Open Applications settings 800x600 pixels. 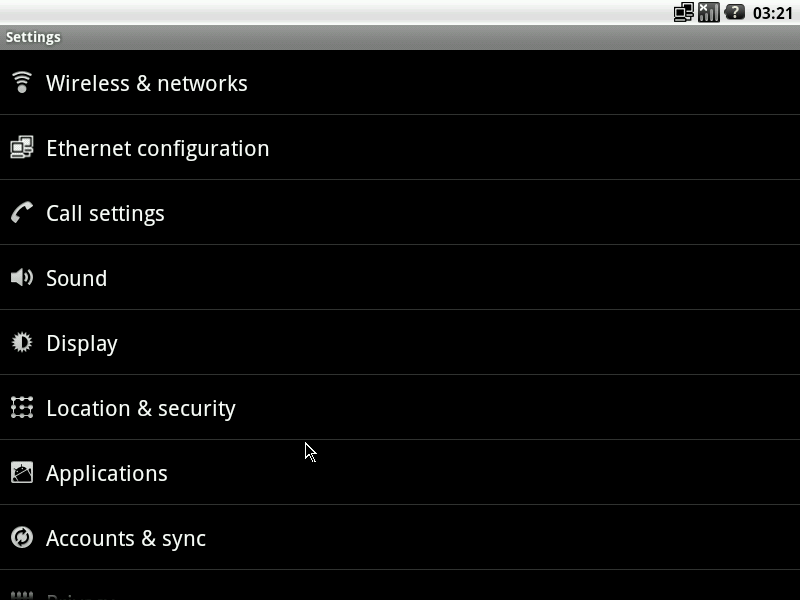[400, 472]
